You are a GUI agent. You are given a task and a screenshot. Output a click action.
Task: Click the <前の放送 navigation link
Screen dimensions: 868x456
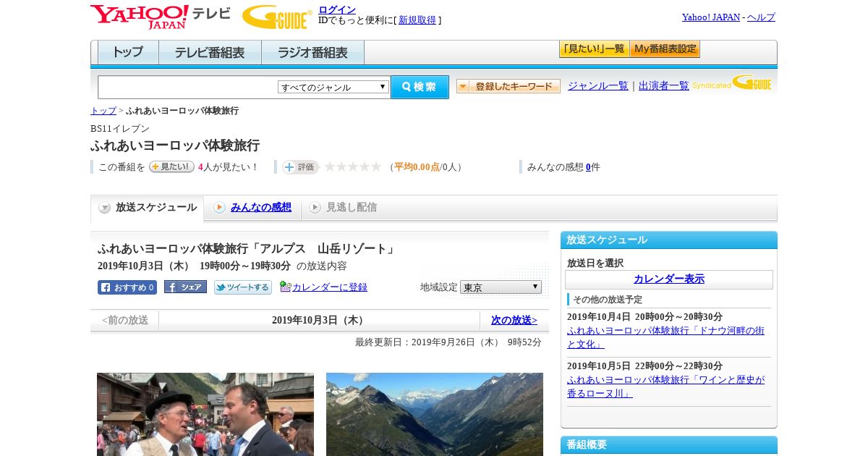(x=125, y=320)
